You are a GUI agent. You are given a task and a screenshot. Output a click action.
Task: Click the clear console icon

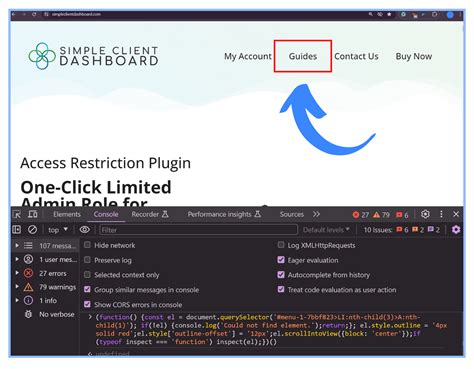tap(32, 230)
